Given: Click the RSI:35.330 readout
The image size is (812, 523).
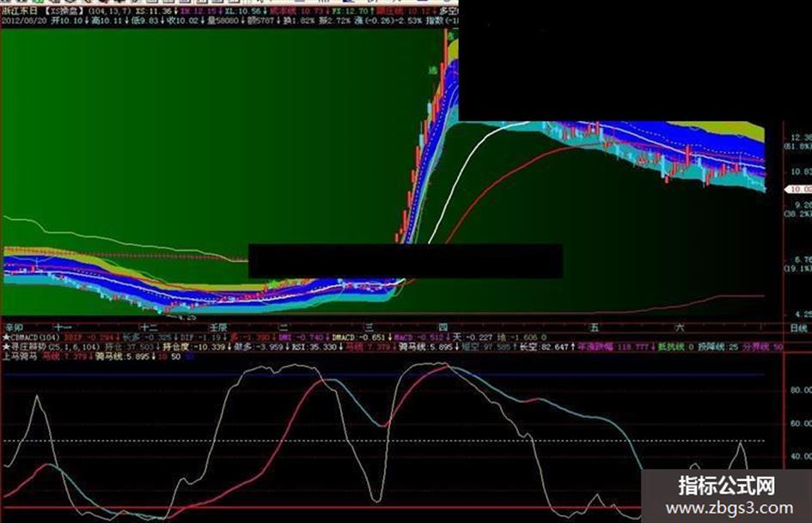Looking at the screenshot, I should 314,347.
